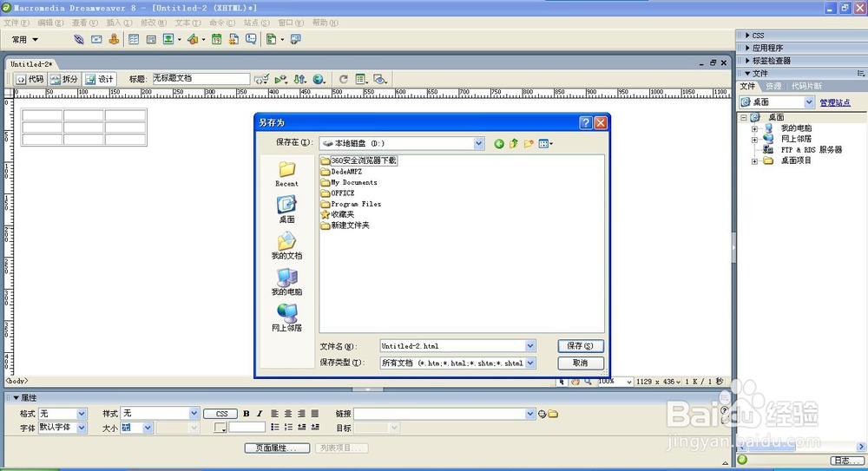
Task: Click the Insert Date calendar icon
Action: [x=216, y=39]
